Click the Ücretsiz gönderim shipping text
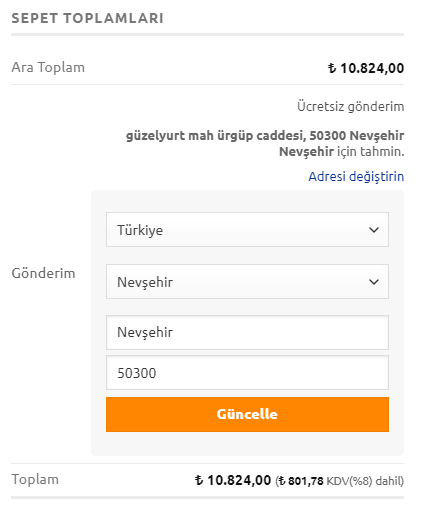This screenshot has width=423, height=509. click(x=350, y=107)
